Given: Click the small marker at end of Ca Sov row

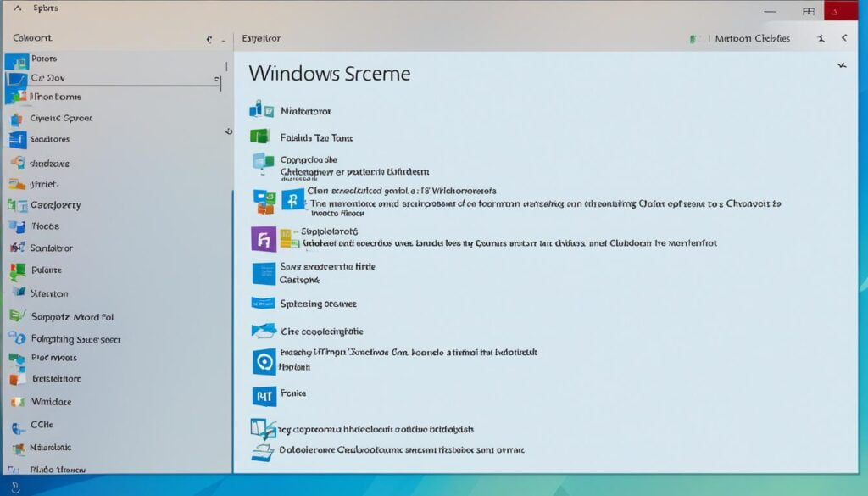Looking at the screenshot, I should [218, 80].
